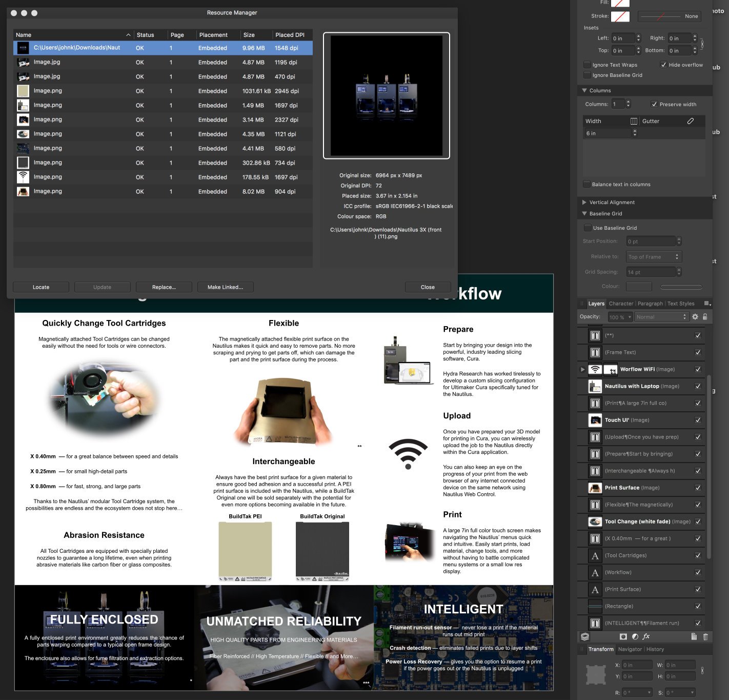Click the (Rectangle) layer thumbnail
Image resolution: width=729 pixels, height=700 pixels.
coord(595,606)
